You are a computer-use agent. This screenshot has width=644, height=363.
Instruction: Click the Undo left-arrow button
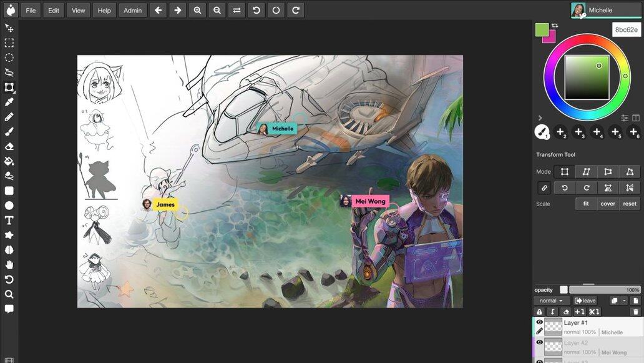coord(158,10)
